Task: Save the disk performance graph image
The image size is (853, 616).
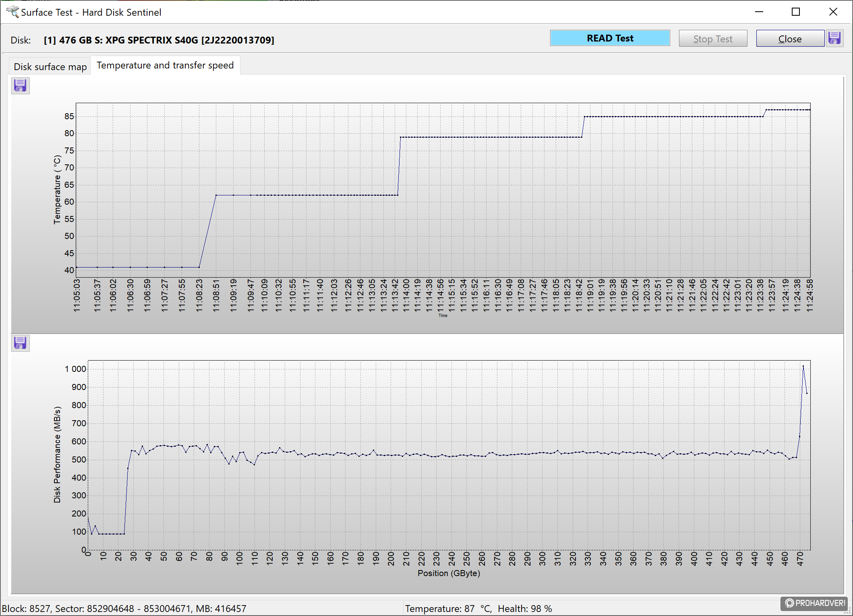Action: 20,343
